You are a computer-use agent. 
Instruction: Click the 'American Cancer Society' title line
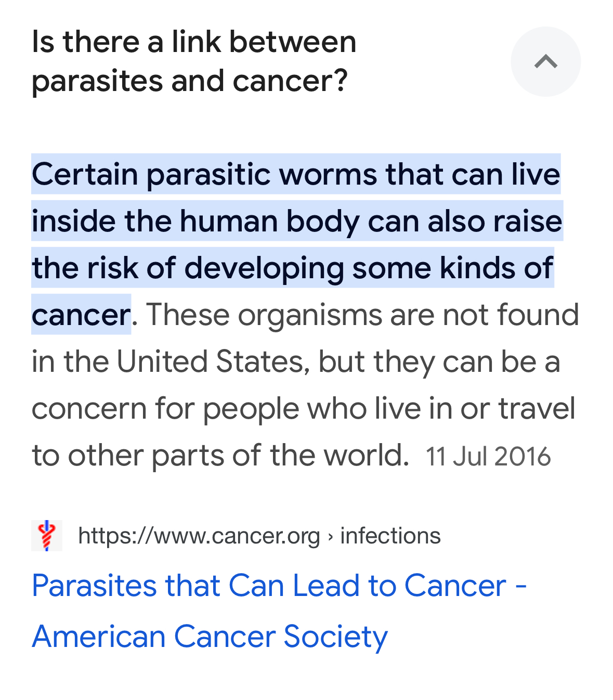click(x=210, y=637)
